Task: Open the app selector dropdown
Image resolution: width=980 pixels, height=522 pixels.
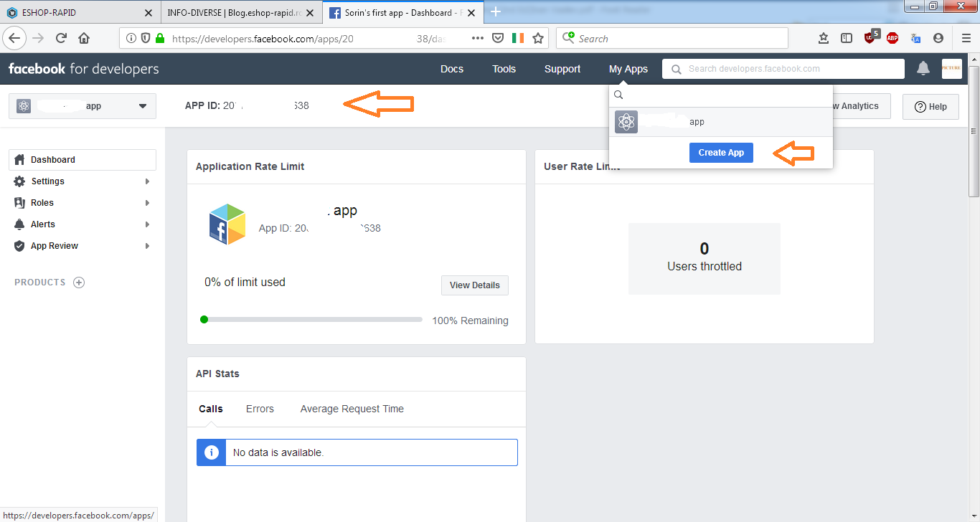Action: 83,106
